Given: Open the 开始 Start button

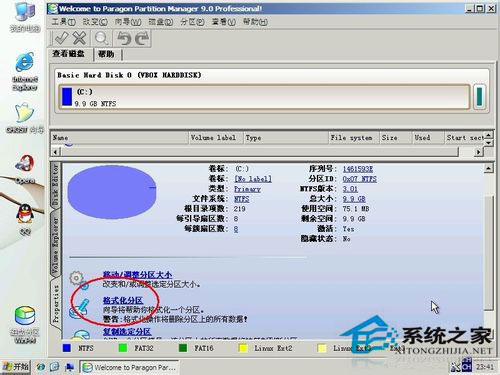Looking at the screenshot, I should click(15, 367).
